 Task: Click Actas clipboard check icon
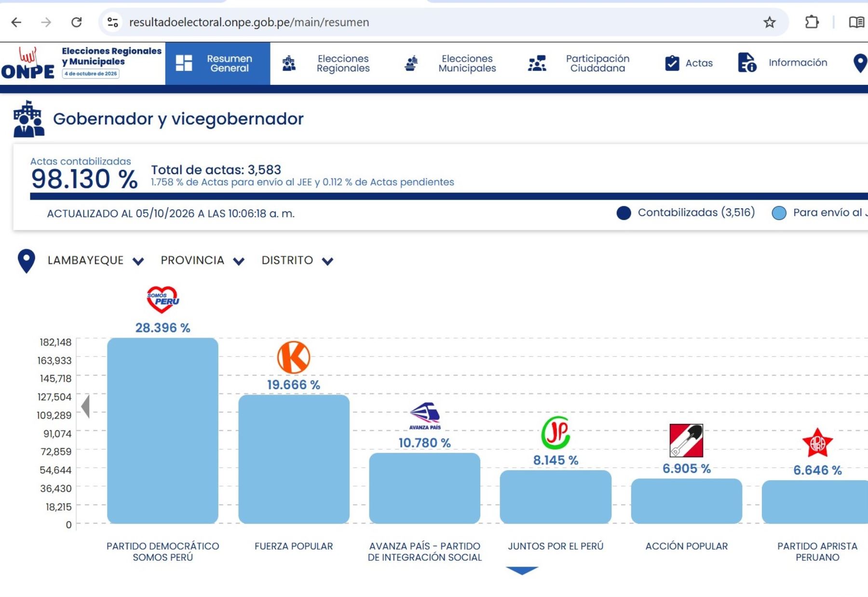[672, 63]
